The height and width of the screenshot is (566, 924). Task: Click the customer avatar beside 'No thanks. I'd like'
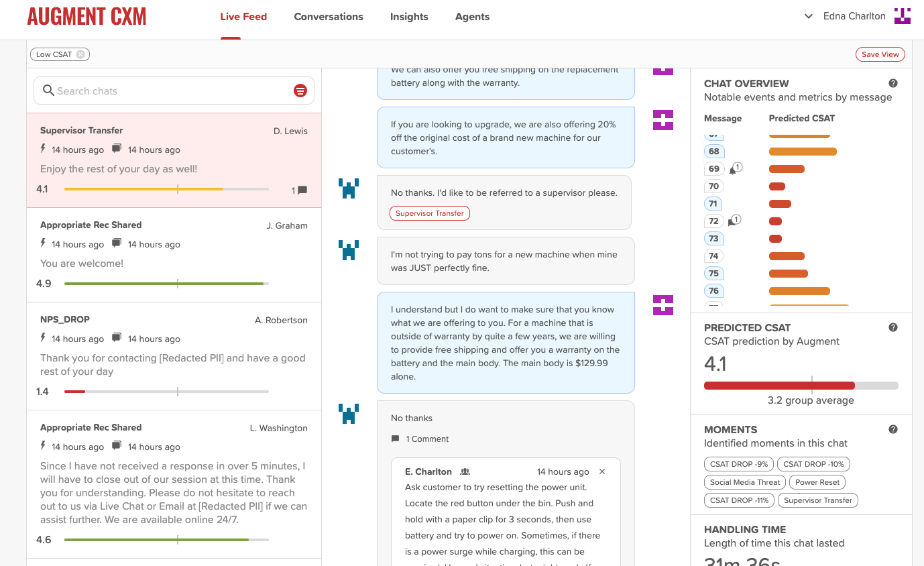(x=349, y=188)
